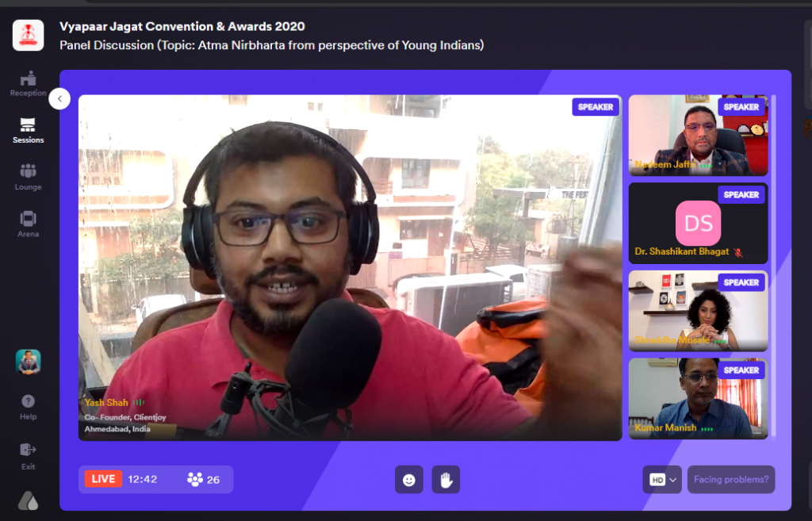
Task: Select Nadeem Jaffri's video thumbnail
Action: pyautogui.click(x=698, y=135)
